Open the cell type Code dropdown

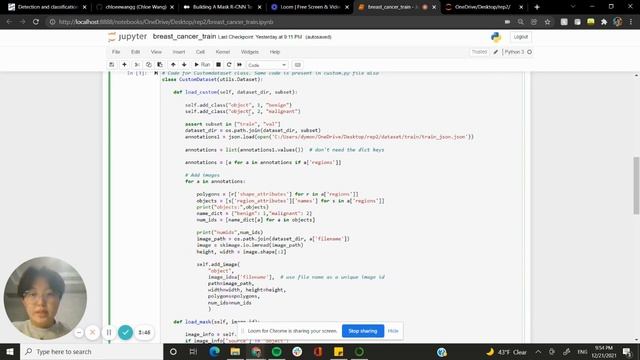tap(267, 65)
